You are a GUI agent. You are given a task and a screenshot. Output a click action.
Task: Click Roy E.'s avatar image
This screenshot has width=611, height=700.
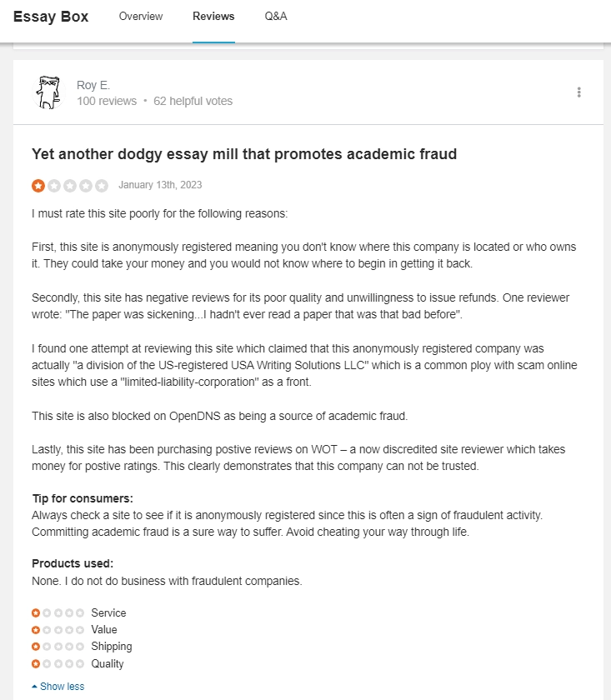pos(48,92)
